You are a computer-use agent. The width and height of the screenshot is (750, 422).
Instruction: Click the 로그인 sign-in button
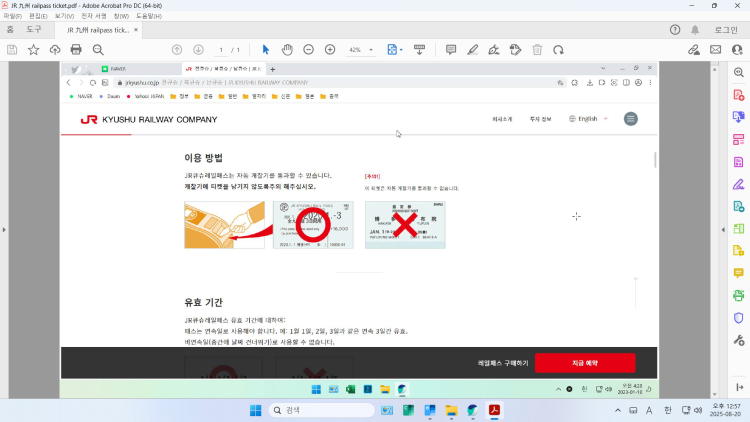click(x=726, y=30)
